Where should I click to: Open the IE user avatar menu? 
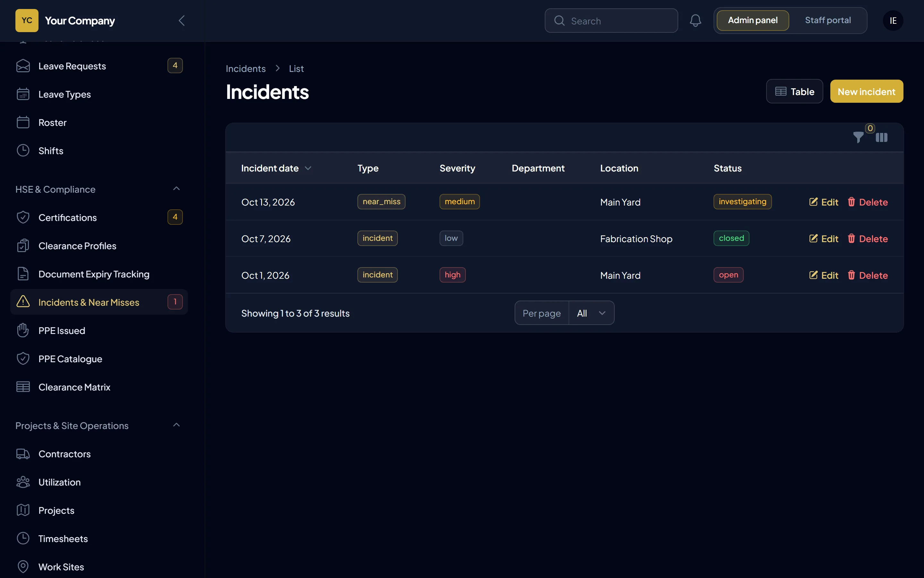pyautogui.click(x=893, y=21)
